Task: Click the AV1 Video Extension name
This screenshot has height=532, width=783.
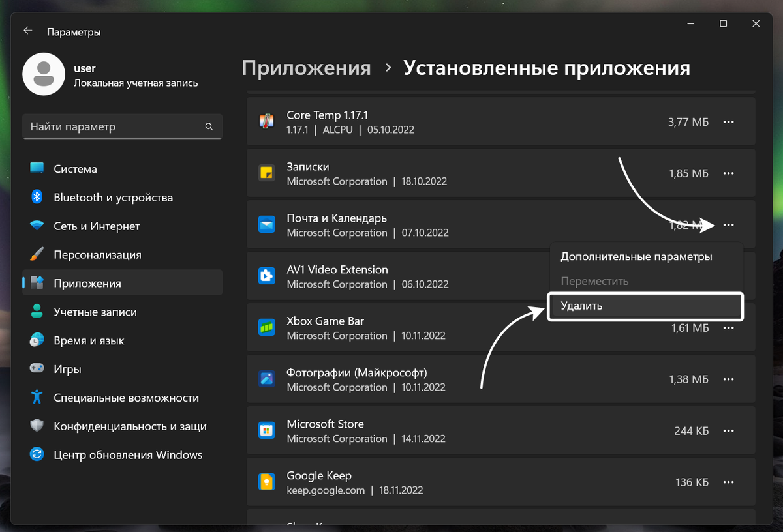Action: [337, 270]
